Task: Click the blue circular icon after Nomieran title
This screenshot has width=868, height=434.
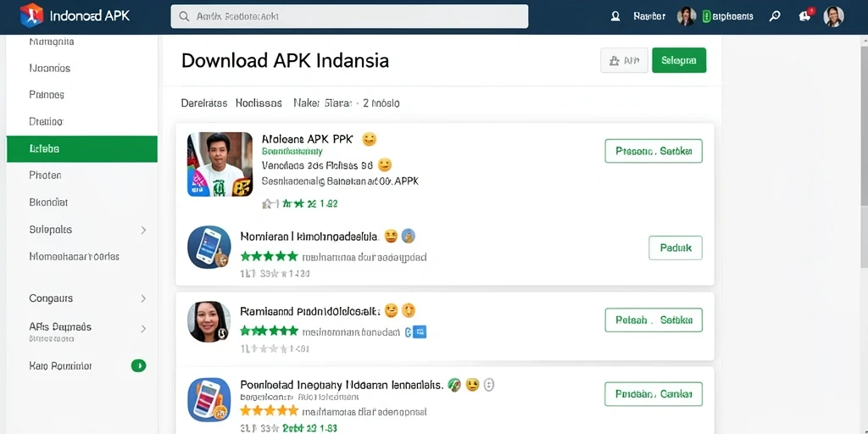Action: pos(408,236)
